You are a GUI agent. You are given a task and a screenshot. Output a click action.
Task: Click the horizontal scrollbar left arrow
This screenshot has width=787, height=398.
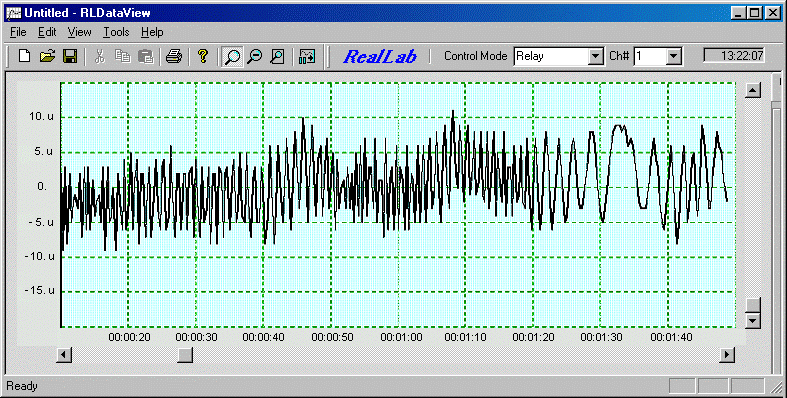click(64, 355)
